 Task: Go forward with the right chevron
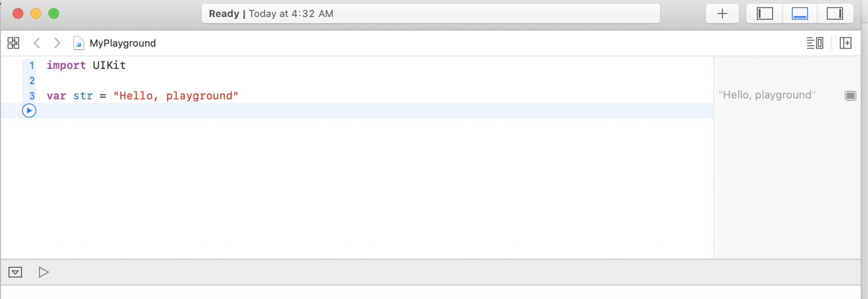click(x=57, y=43)
